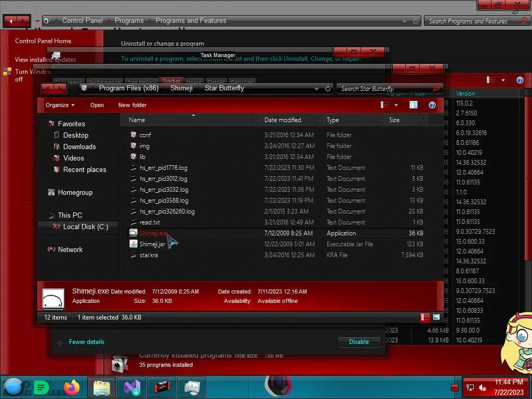Open Control Panel recent locations dropdown

pos(37,21)
